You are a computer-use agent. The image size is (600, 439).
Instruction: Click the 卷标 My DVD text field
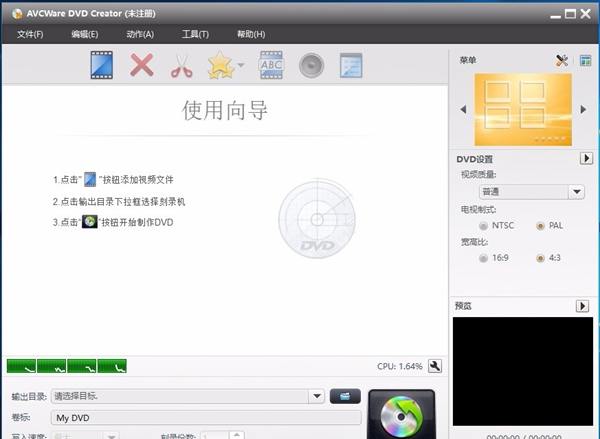click(x=206, y=418)
